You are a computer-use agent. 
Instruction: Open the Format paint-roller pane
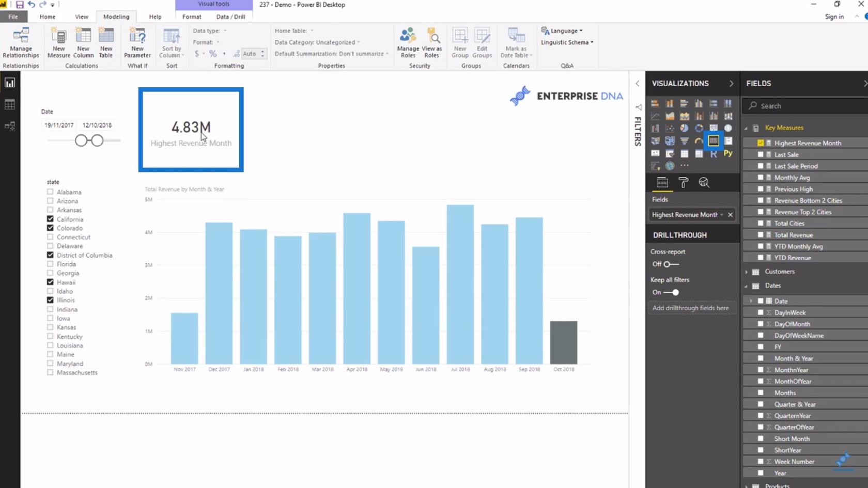pyautogui.click(x=683, y=182)
